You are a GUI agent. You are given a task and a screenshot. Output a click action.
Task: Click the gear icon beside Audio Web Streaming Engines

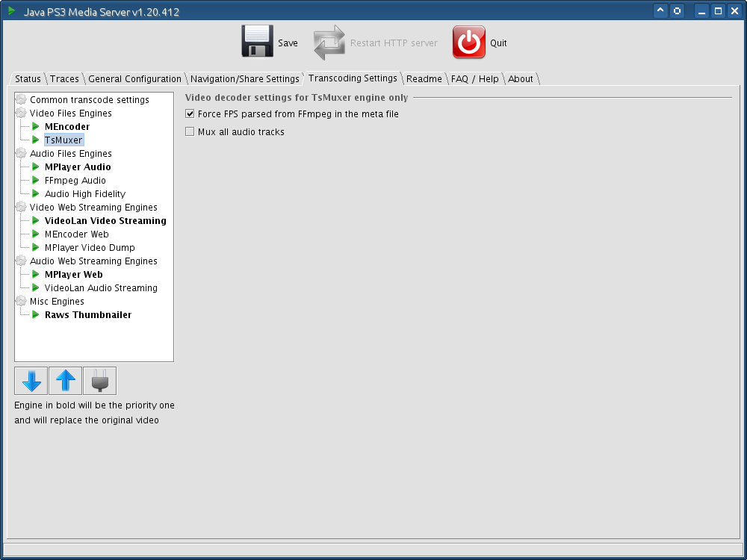tap(21, 261)
